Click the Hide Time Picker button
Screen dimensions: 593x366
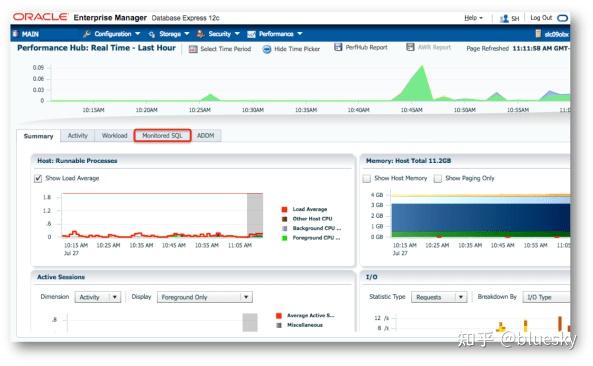point(291,49)
